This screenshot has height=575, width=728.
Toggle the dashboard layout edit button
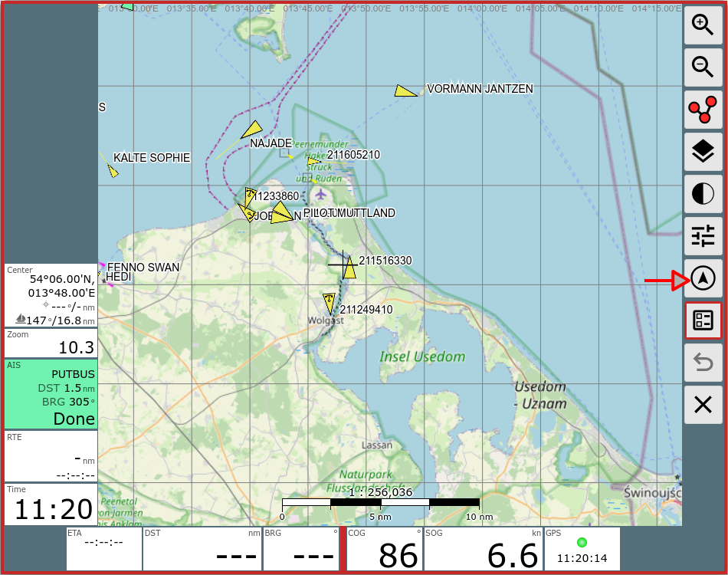703,320
